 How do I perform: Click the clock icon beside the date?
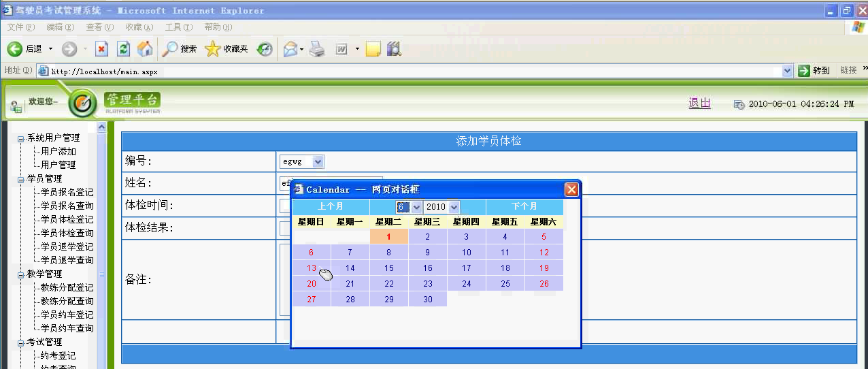pyautogui.click(x=739, y=104)
